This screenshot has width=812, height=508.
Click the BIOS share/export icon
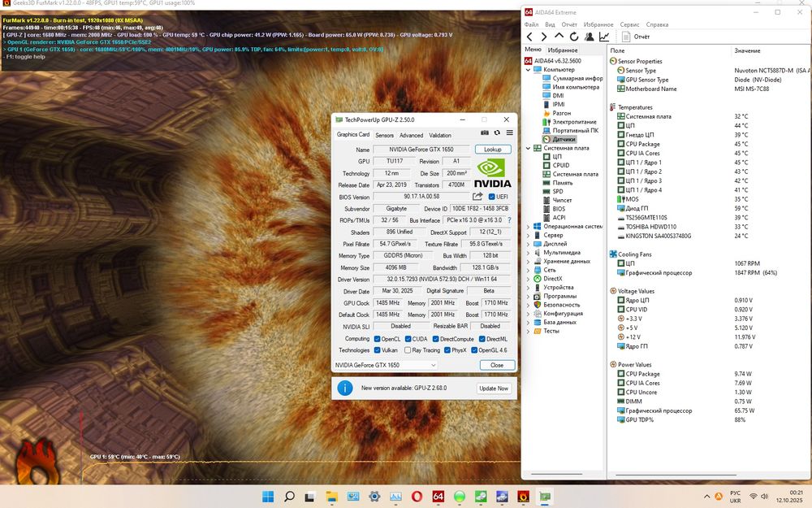[478, 196]
